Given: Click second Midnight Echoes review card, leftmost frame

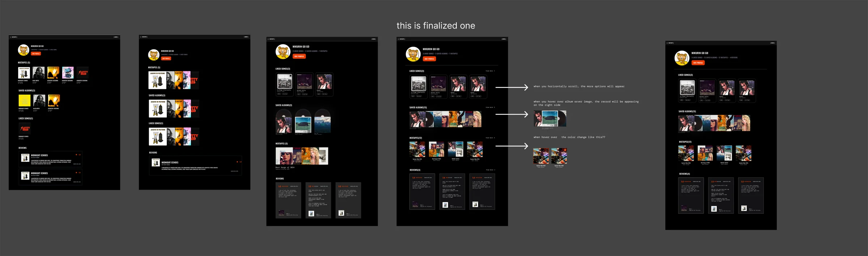Looking at the screenshot, I should click(x=51, y=177).
